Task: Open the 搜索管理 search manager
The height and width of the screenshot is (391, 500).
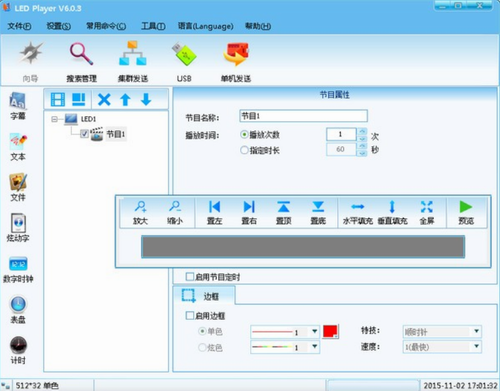Action: click(x=81, y=62)
